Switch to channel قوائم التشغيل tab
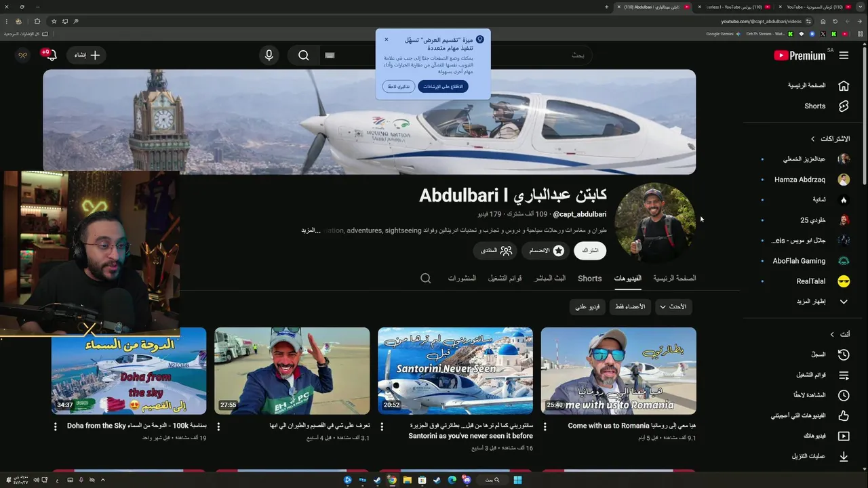868x488 pixels. point(505,278)
